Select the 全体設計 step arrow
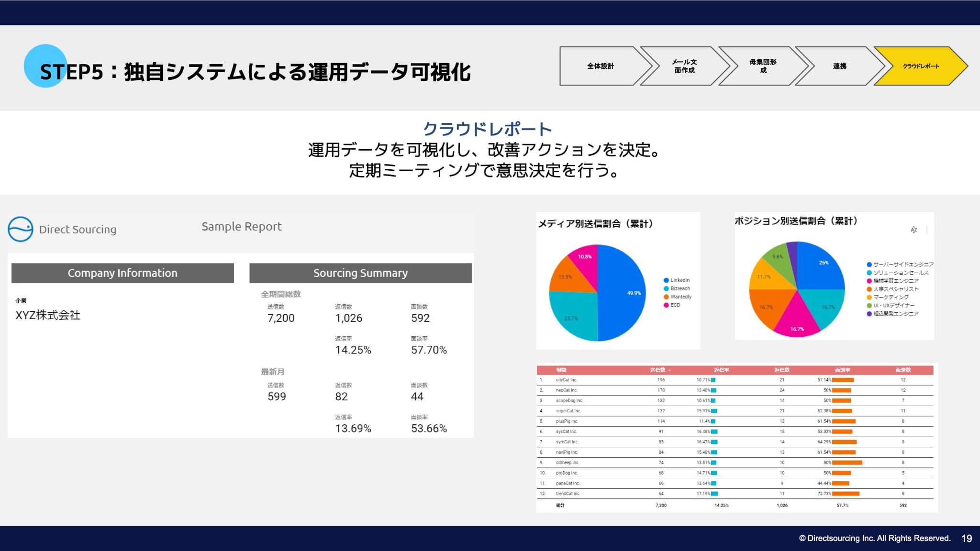Viewport: 980px width, 551px height. coord(601,66)
